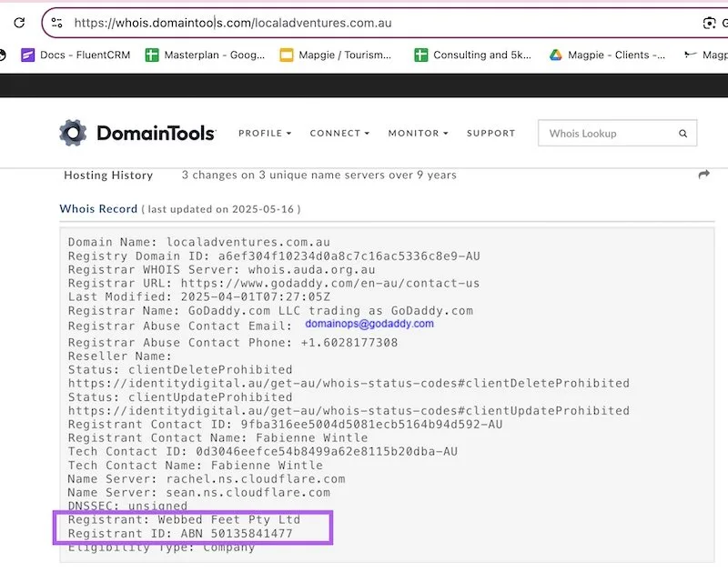Screen dimensions: 728x582
Task: Expand the Profile dropdown menu
Action: (265, 133)
